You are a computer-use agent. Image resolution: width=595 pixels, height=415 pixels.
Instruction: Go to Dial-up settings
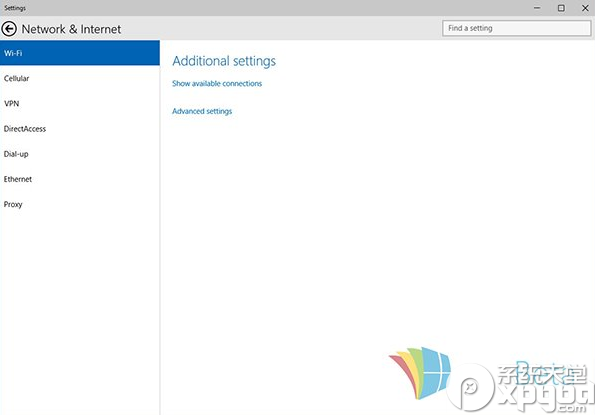click(x=80, y=154)
